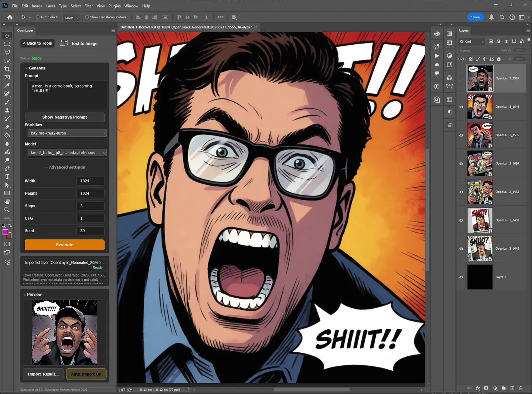Screen dimensions: 532x394
Task: Open the search magnifier in top bar
Action: [502, 17]
